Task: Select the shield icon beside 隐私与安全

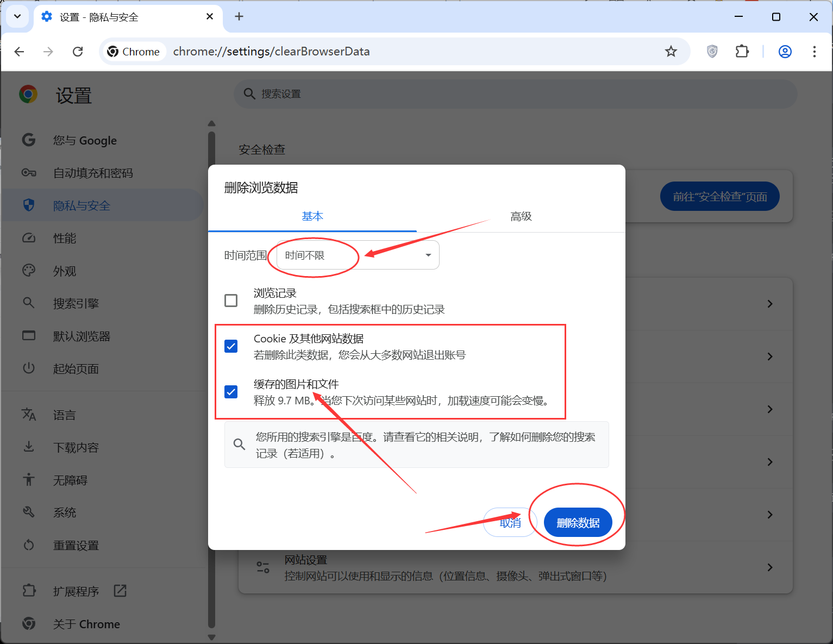Action: (x=28, y=205)
